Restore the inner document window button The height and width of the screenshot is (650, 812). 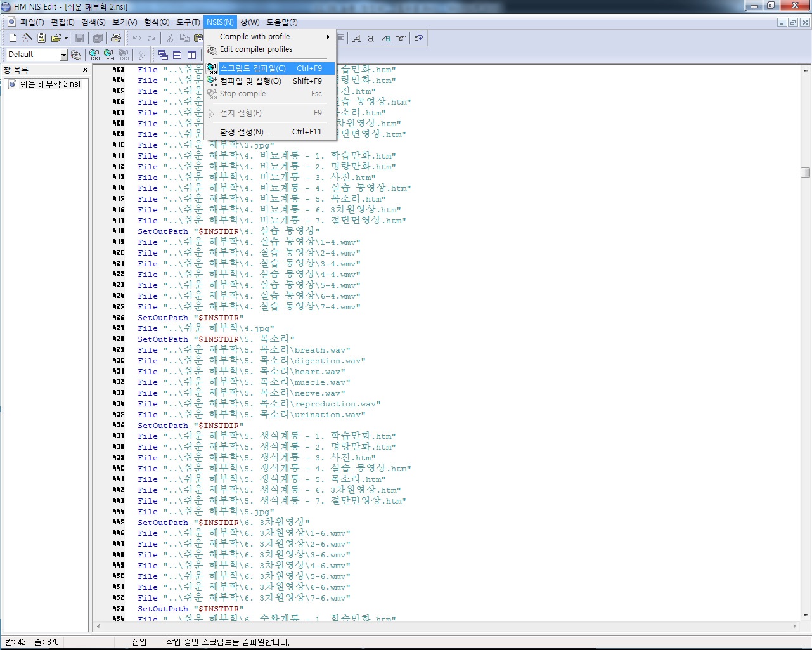[x=793, y=22]
